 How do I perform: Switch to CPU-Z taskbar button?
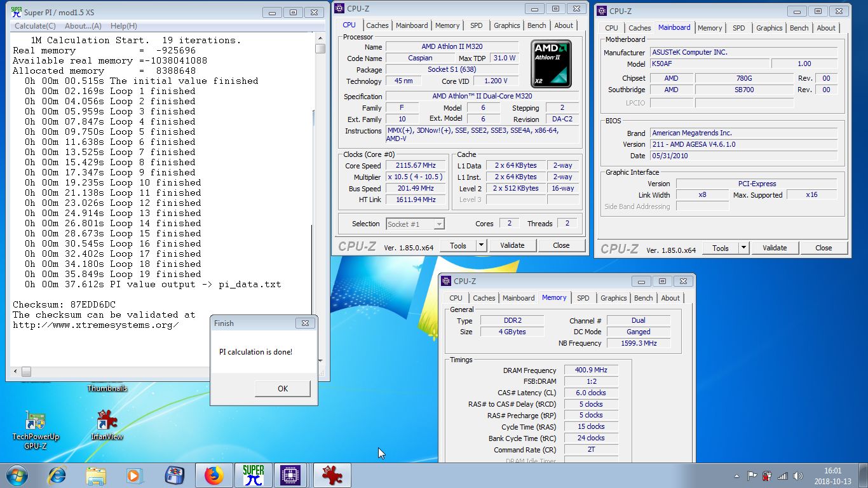click(x=290, y=475)
